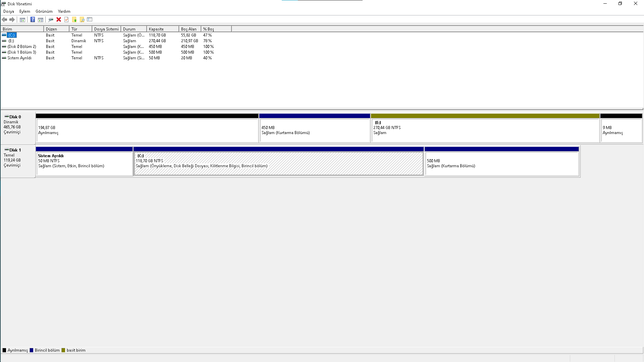
Task: Click the rescan disks magnifier drive icon
Action: click(51, 19)
